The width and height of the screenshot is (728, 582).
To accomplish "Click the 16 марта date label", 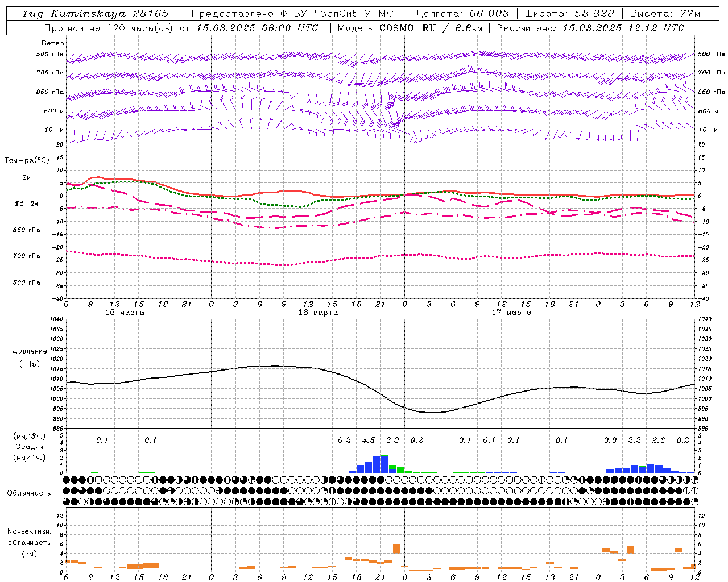I will click(318, 313).
